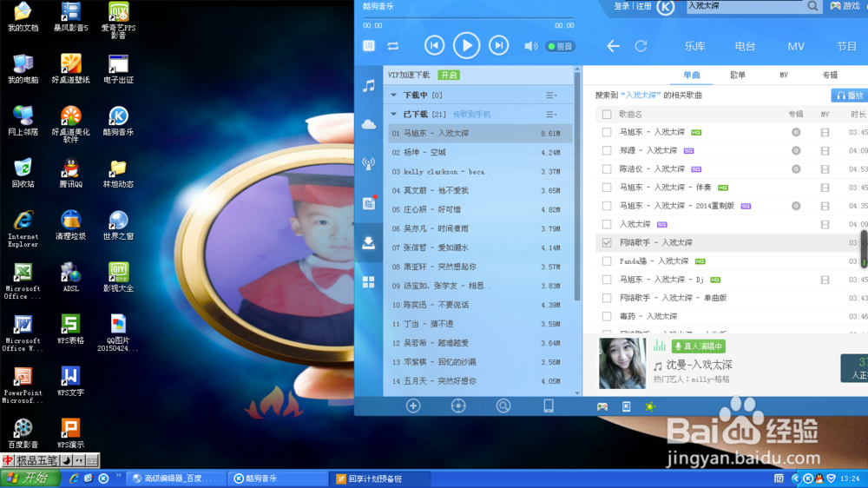Open MV icon for 马旭东 - 入戏太深 HQ row

click(825, 132)
